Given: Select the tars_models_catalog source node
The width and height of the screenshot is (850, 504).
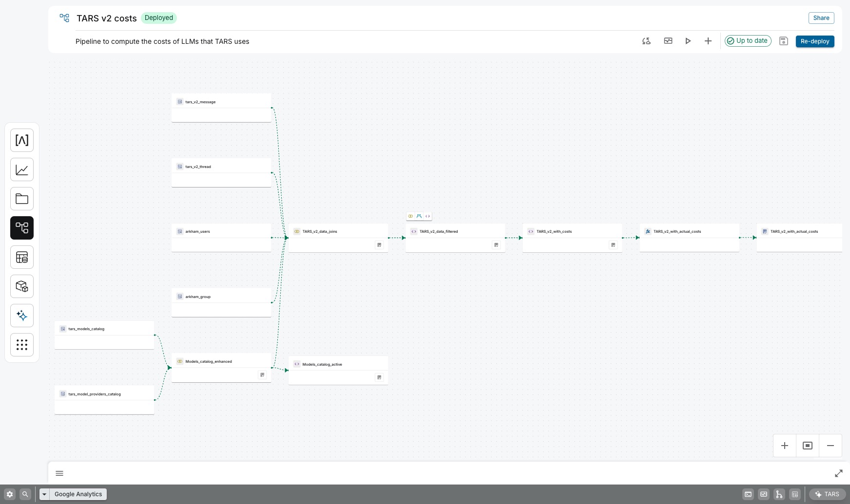Looking at the screenshot, I should click(104, 335).
